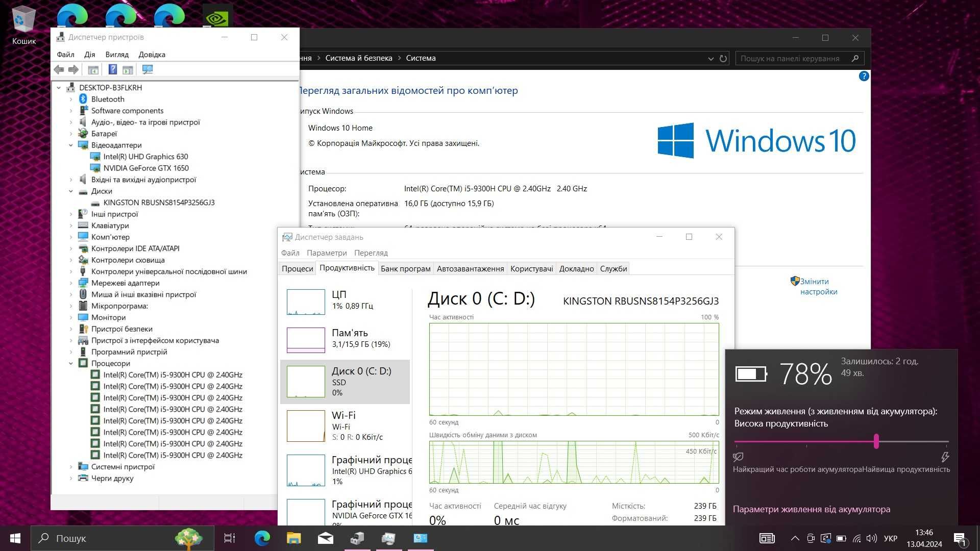
Task: Switch to the Процеси tab
Action: (297, 269)
